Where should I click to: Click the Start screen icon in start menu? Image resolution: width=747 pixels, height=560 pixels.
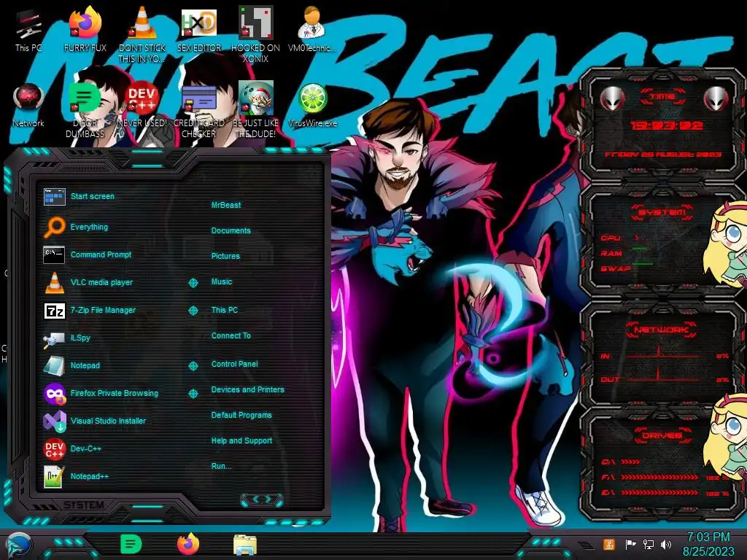tap(54, 196)
